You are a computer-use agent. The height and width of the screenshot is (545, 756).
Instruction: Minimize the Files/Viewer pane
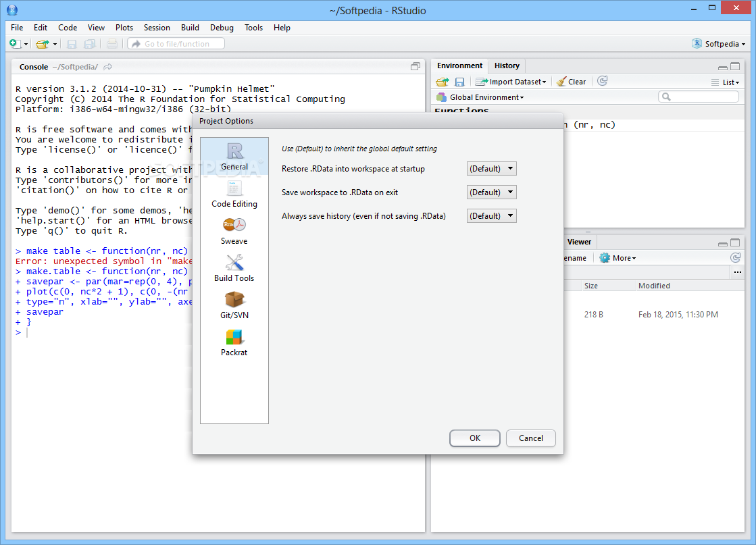point(723,244)
